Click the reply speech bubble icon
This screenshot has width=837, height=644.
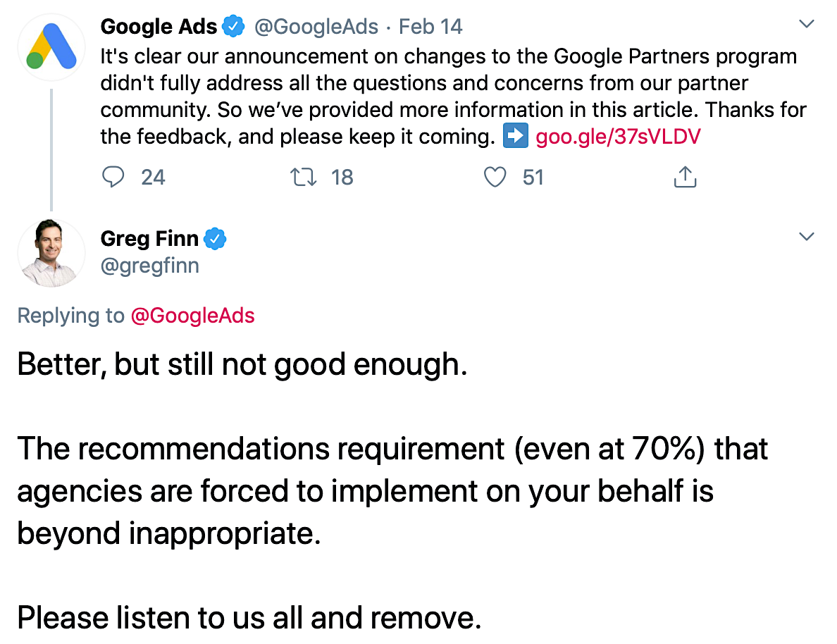click(113, 177)
